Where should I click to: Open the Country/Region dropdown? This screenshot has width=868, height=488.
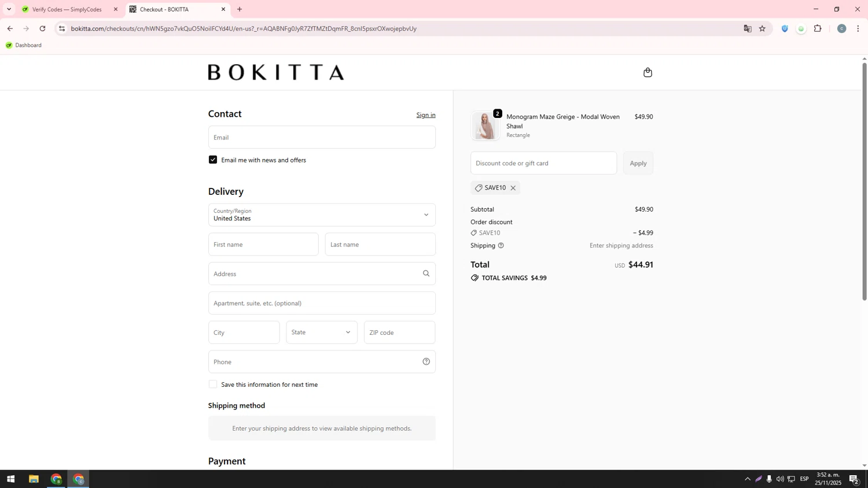pos(322,215)
